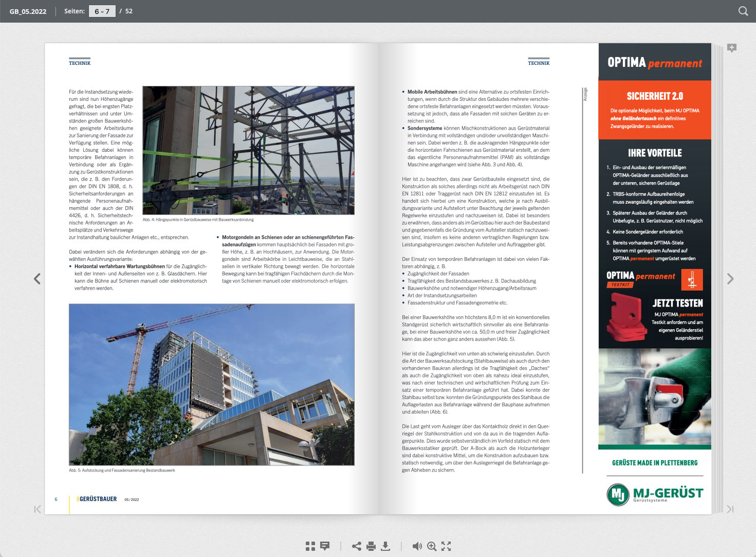Viewport: 756px width, 557px height.
Task: Click the share icon in bottom toolbar
Action: pyautogui.click(x=357, y=546)
